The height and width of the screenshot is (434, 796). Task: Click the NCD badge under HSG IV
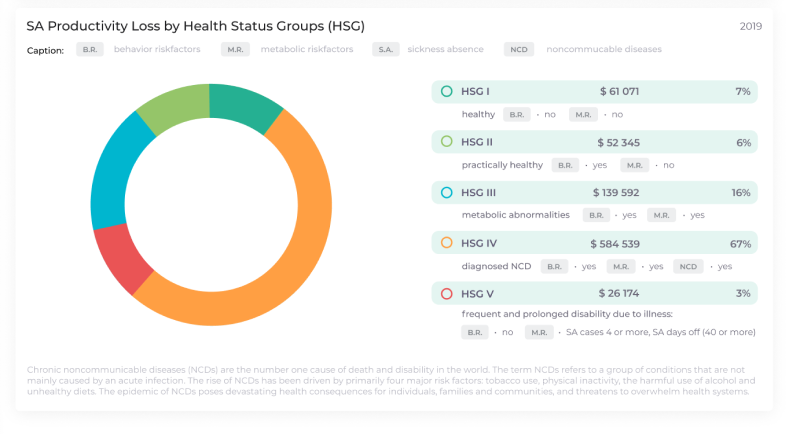click(x=687, y=267)
